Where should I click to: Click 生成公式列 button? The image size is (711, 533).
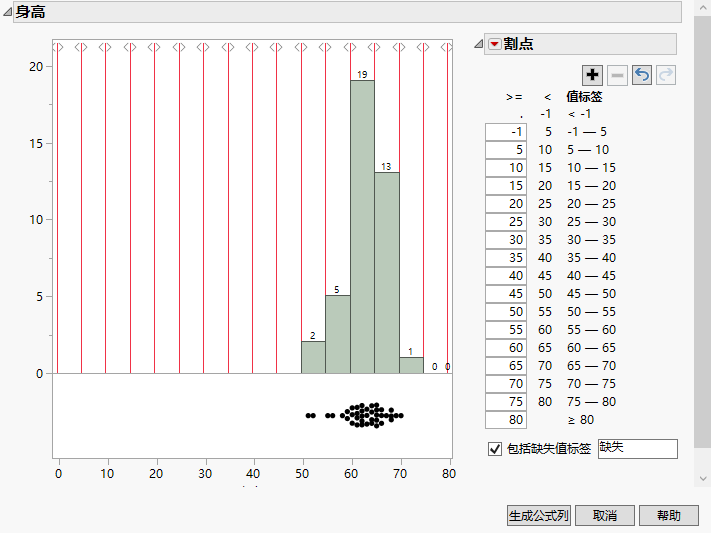(539, 515)
